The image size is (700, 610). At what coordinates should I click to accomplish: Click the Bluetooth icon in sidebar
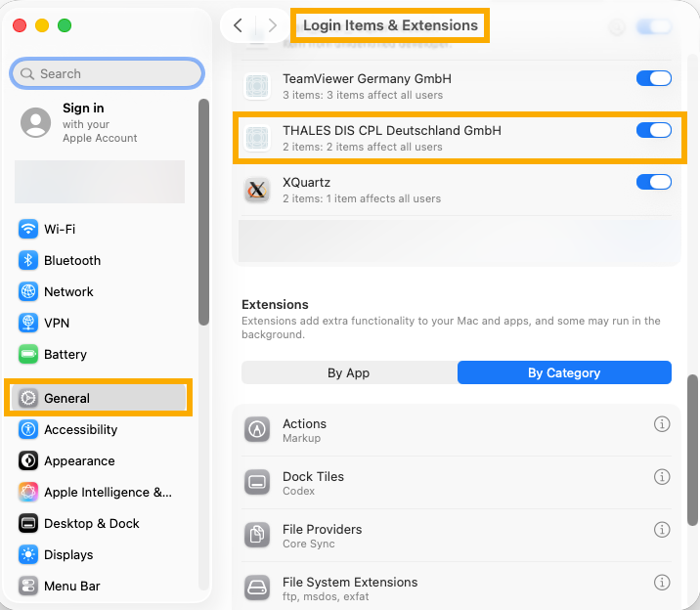pos(28,260)
